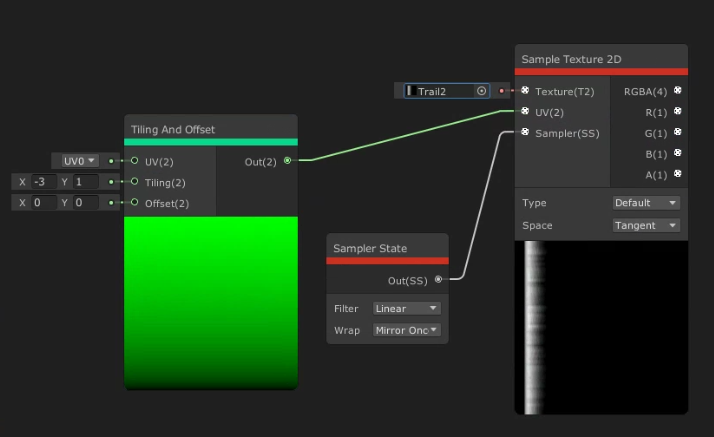This screenshot has height=437, width=714.
Task: Open the Filter dropdown set to Linear
Action: coord(407,309)
